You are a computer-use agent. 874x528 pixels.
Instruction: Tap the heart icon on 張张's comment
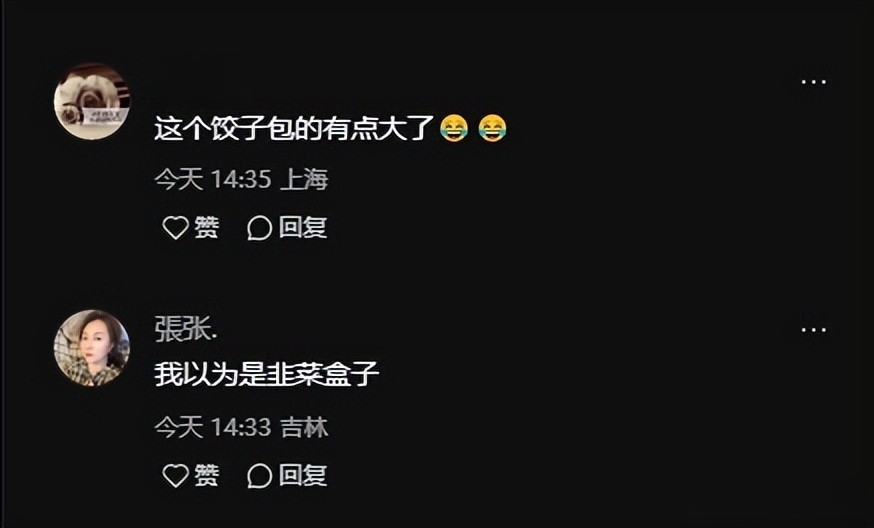tap(175, 476)
